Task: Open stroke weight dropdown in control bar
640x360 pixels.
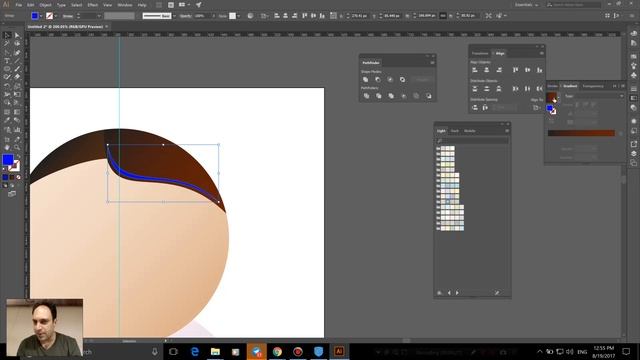Action: tap(99, 16)
